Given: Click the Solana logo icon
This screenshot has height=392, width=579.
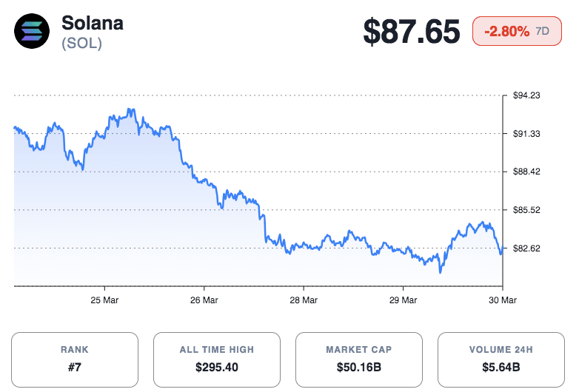Looking at the screenshot, I should 33,33.
